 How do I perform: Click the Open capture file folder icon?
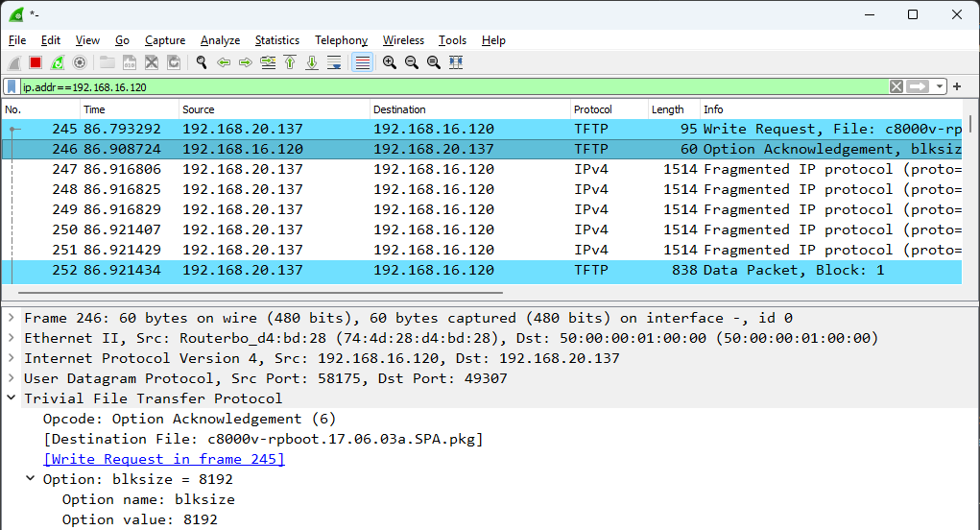coord(108,62)
